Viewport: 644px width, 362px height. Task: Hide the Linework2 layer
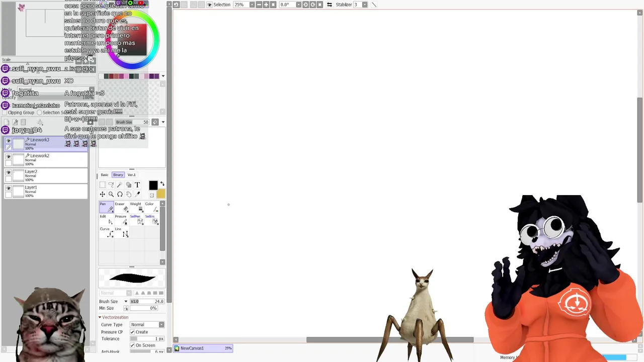click(x=9, y=157)
